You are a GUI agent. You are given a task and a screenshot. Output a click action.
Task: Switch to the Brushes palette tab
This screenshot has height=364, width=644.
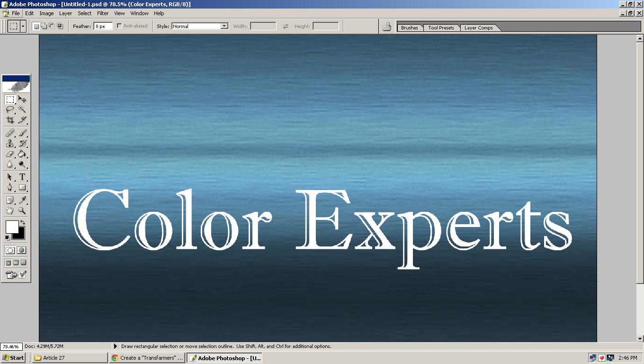click(x=409, y=27)
